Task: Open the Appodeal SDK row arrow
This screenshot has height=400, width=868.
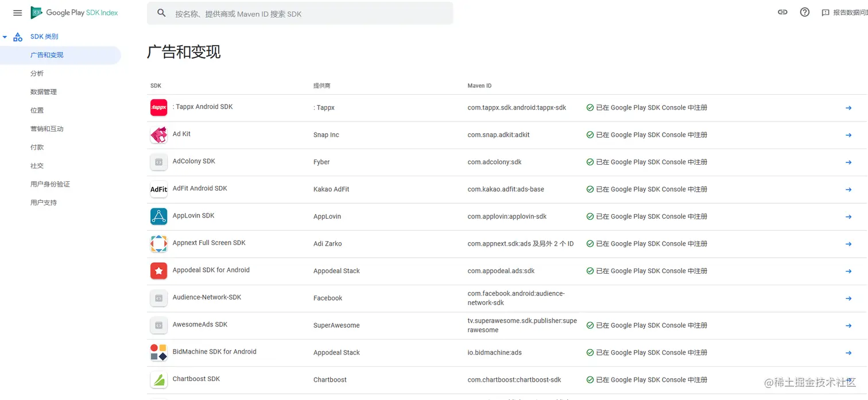Action: coord(848,271)
